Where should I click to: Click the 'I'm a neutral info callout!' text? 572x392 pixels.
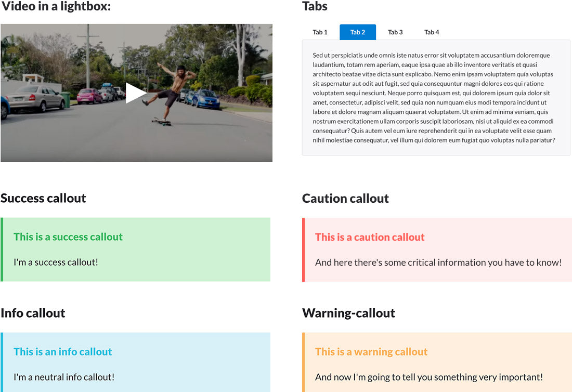point(64,377)
